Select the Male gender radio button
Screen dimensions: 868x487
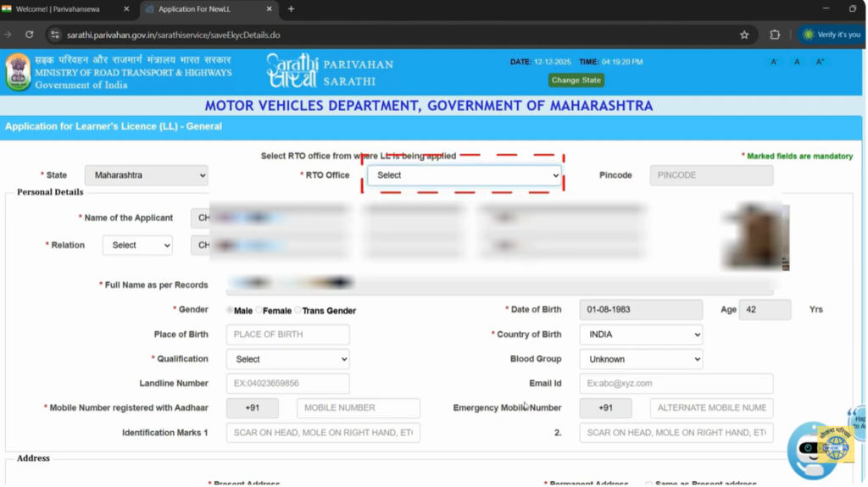tap(230, 310)
